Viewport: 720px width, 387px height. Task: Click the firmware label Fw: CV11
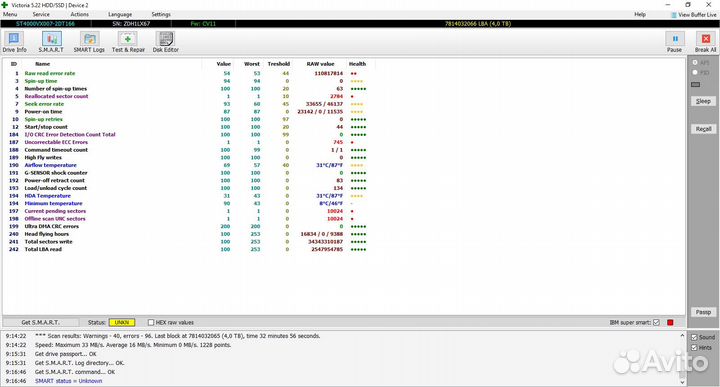(x=202, y=23)
